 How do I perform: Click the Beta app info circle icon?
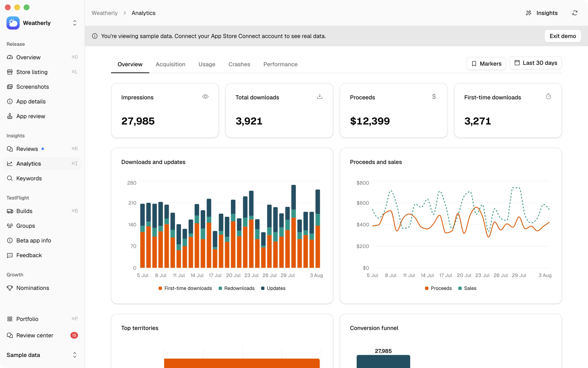point(10,241)
